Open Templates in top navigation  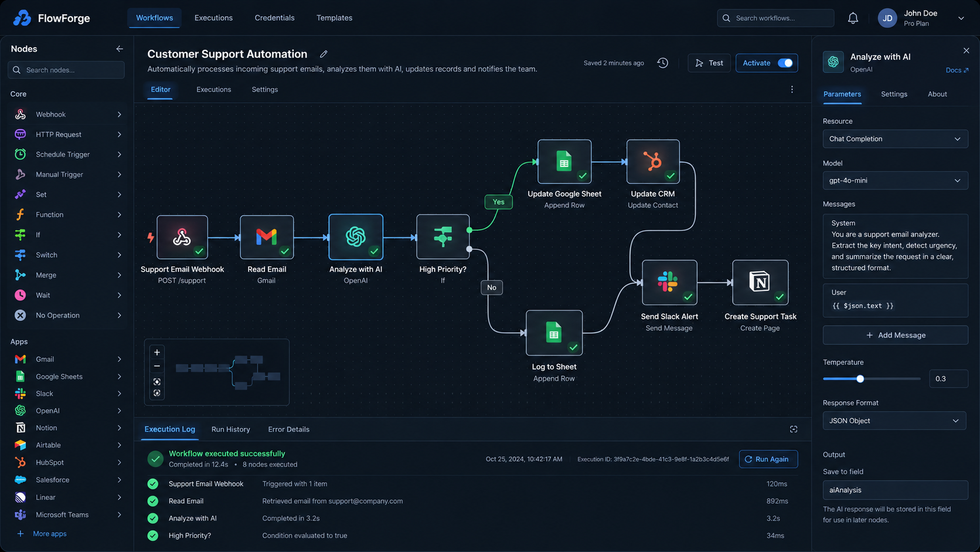click(x=334, y=18)
